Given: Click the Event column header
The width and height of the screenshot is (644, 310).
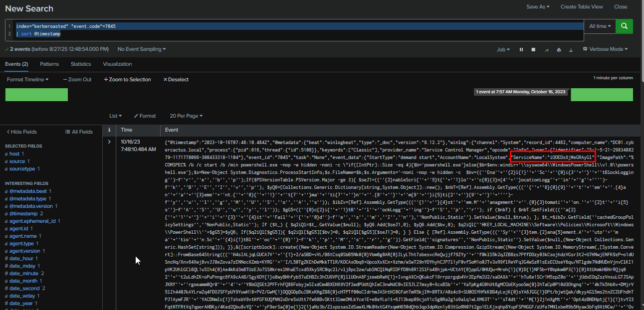Looking at the screenshot, I should pyautogui.click(x=172, y=130).
